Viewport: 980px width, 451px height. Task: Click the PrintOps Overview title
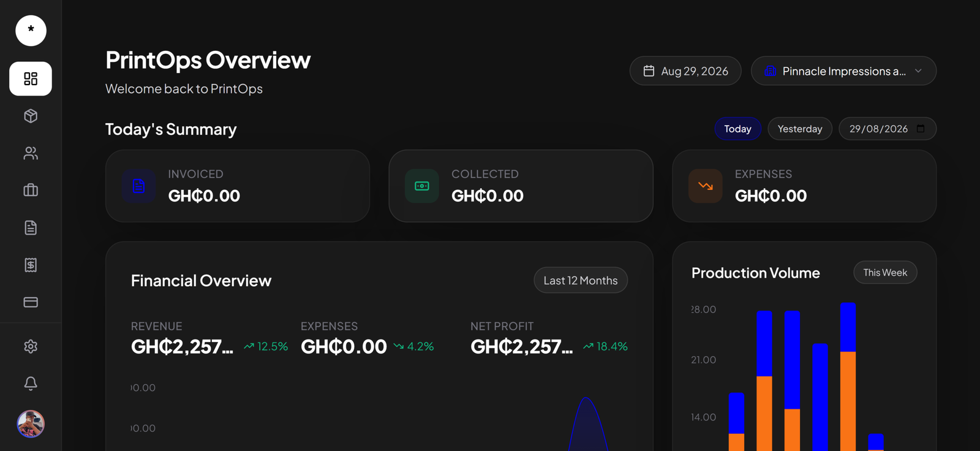coord(208,60)
